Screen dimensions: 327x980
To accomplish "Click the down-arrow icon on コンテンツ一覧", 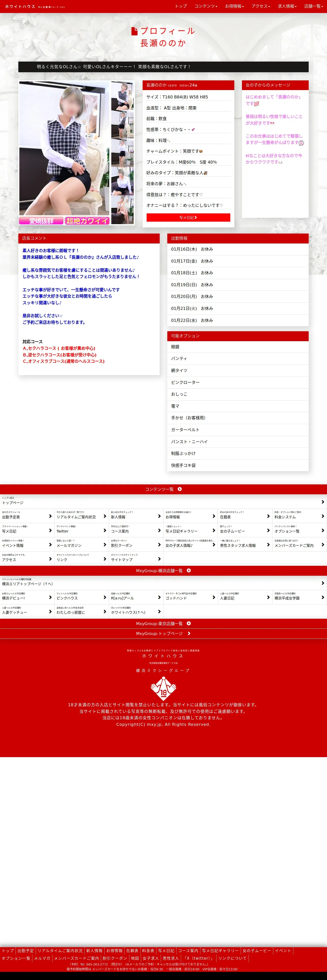I will tap(180, 489).
